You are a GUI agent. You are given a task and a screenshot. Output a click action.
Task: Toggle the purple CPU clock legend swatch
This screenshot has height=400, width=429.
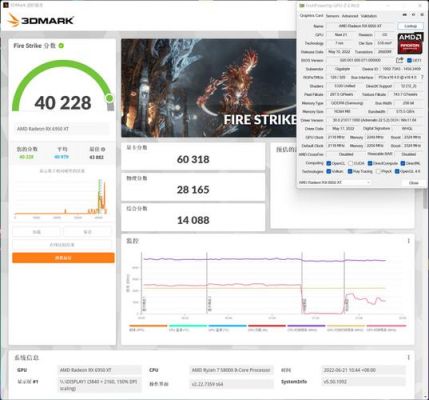click(x=306, y=326)
